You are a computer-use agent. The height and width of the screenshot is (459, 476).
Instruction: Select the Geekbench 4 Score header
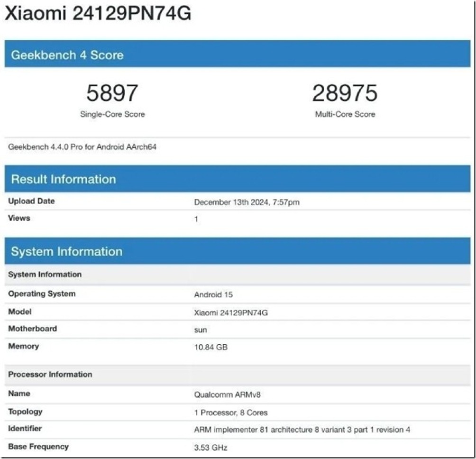tap(238, 54)
